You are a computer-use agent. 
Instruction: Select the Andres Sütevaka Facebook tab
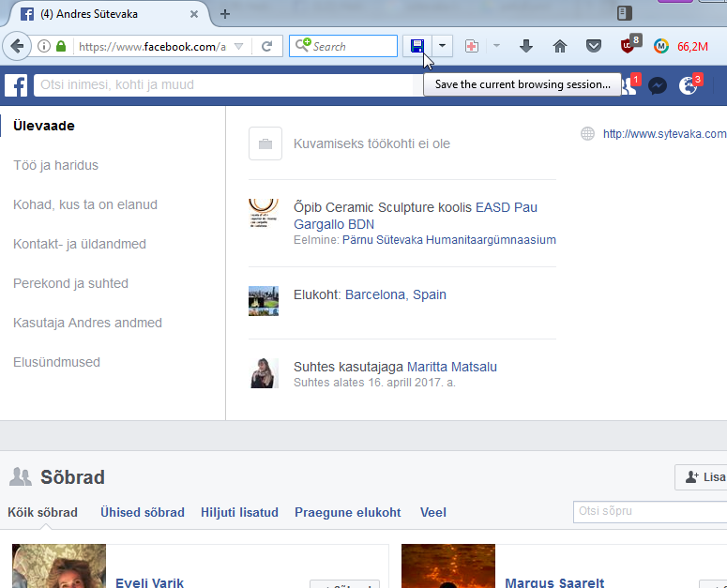[x=106, y=14]
